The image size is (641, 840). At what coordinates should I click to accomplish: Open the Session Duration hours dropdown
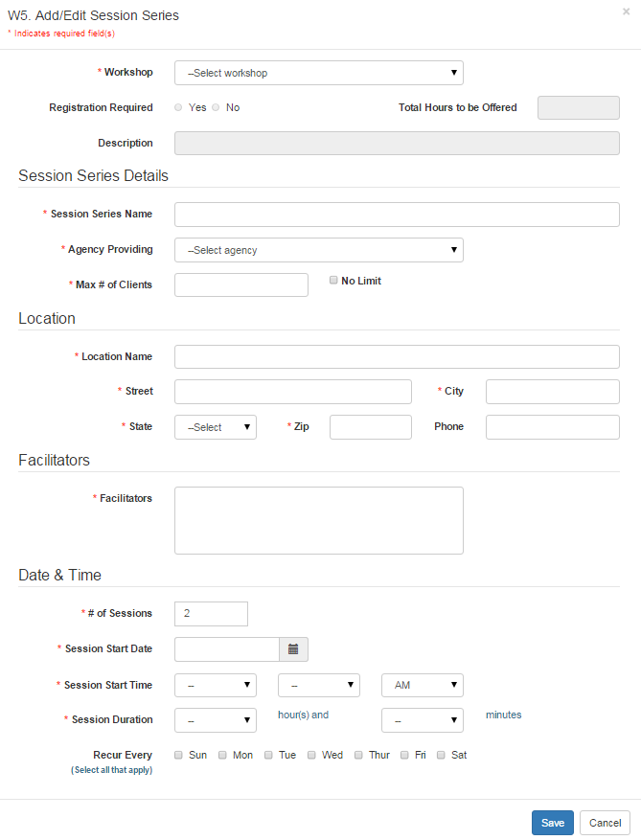point(215,720)
